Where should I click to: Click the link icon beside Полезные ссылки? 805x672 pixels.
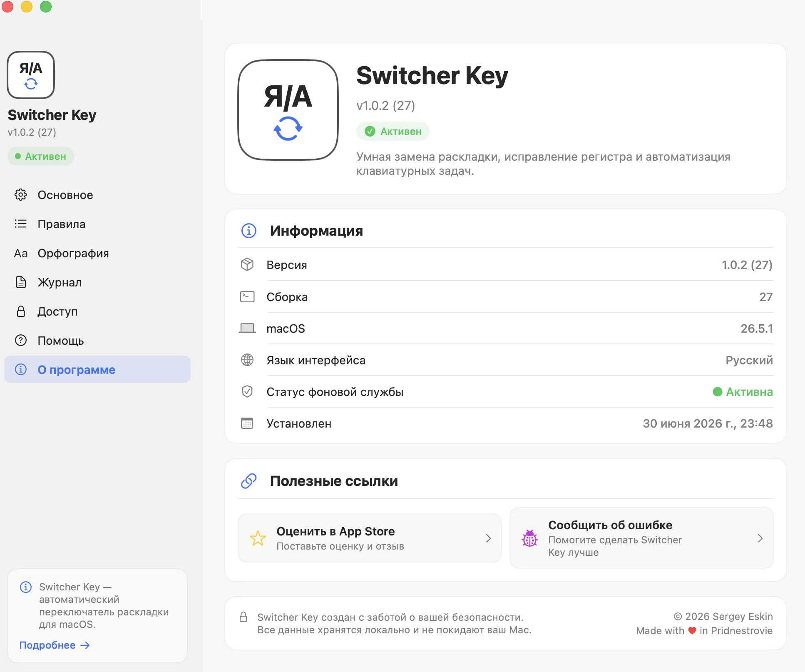249,481
